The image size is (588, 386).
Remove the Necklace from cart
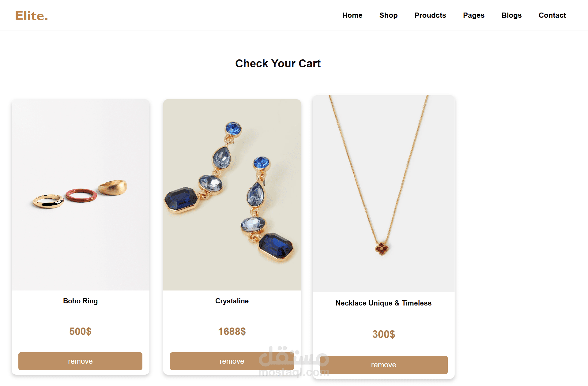click(383, 365)
